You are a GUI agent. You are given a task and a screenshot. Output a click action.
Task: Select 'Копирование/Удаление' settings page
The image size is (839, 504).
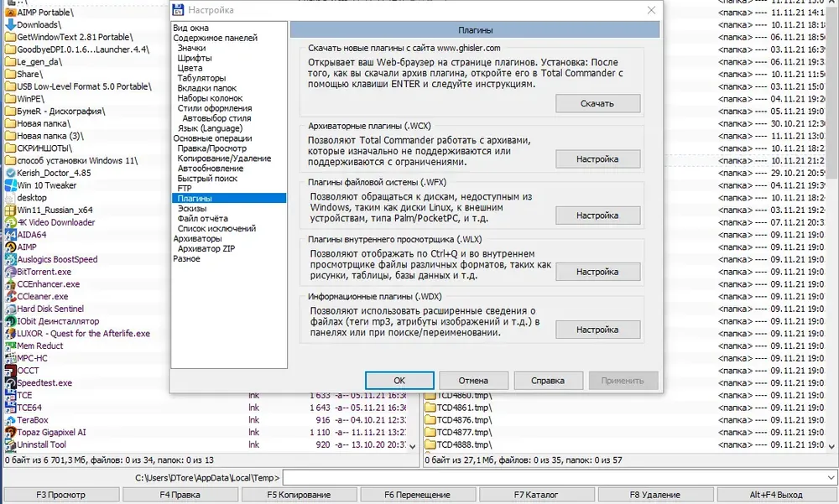[224, 158]
